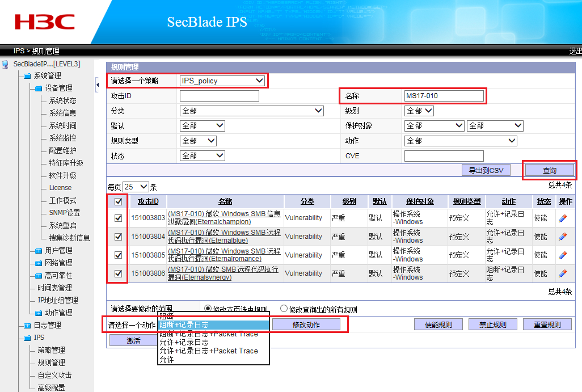Click the IPS folder icon in tree
Viewport: 582px width, 392px height.
pyautogui.click(x=27, y=338)
